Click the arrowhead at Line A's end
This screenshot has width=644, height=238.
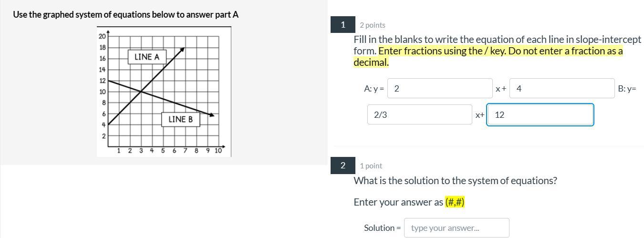coord(182,50)
